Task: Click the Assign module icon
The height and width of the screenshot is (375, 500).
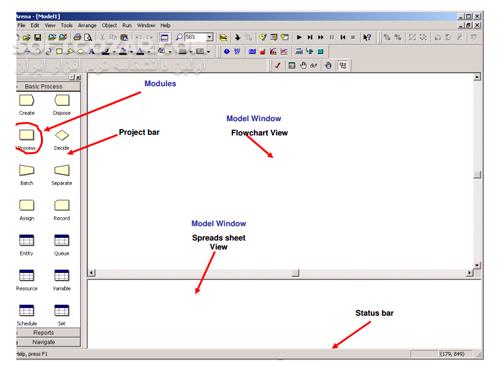Action: (x=27, y=205)
